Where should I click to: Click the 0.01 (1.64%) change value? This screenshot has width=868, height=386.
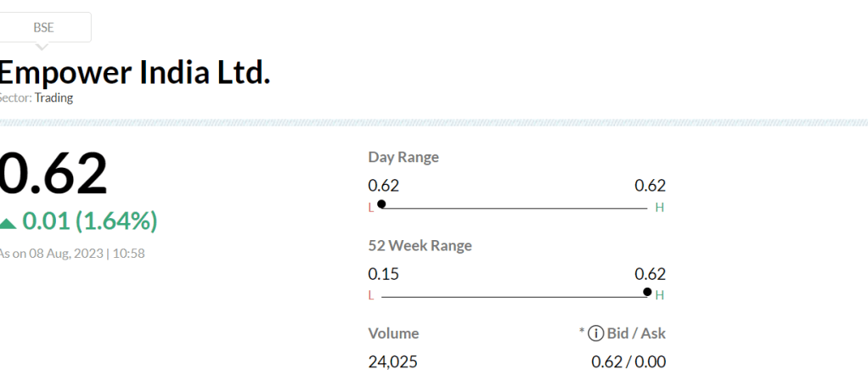pyautogui.click(x=89, y=221)
